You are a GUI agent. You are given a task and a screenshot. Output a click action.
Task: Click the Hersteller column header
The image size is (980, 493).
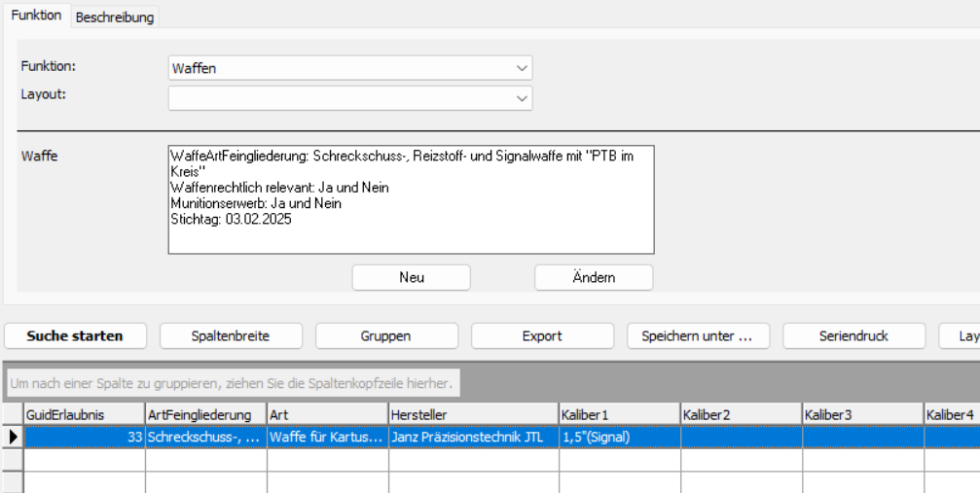tap(473, 415)
